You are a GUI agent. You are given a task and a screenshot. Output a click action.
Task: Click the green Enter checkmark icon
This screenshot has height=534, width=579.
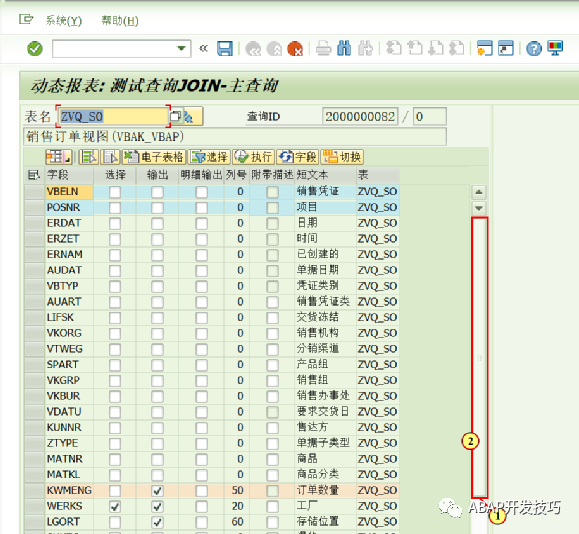tap(35, 48)
